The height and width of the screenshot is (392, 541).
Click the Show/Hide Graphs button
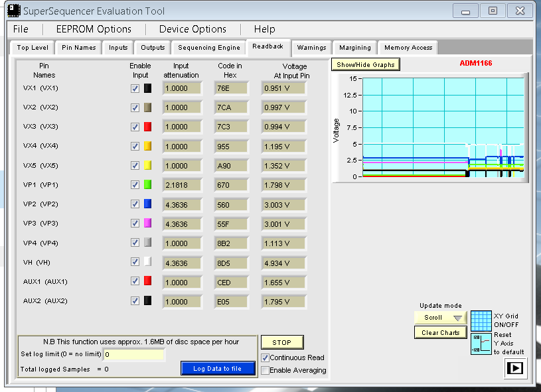[365, 64]
